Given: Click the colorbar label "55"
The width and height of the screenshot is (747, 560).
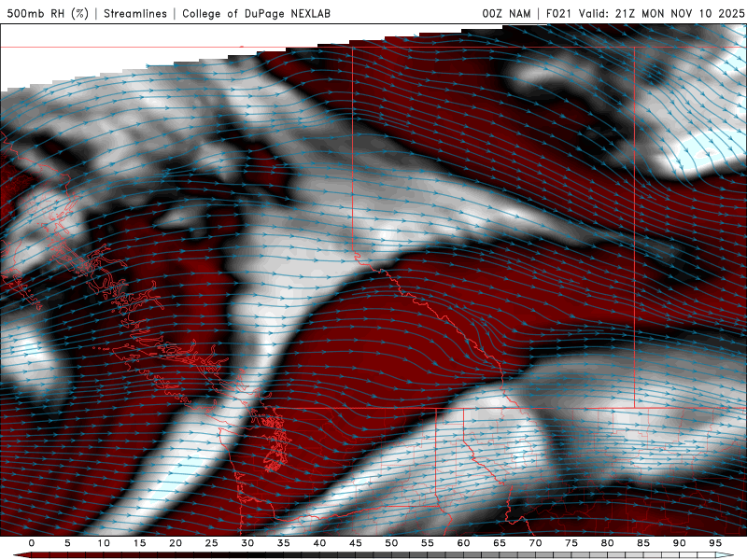Looking at the screenshot, I should tap(427, 543).
